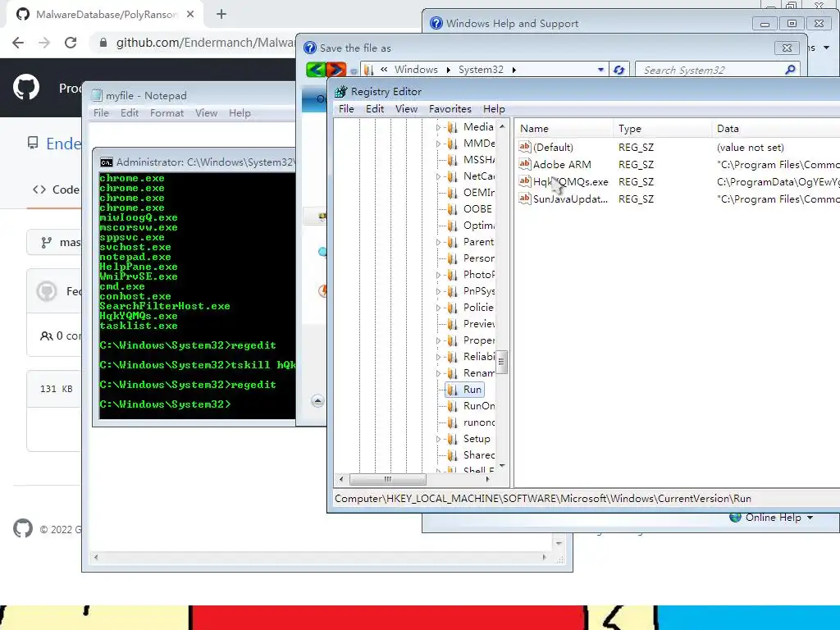Screen dimensions: 840x630
Task: Open a new Chrome tab
Action: pos(221,15)
